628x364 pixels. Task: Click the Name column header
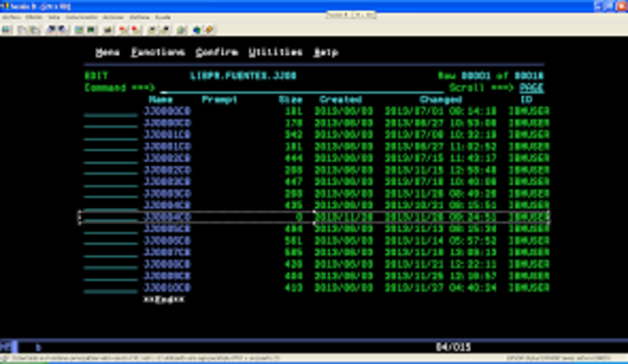(161, 100)
